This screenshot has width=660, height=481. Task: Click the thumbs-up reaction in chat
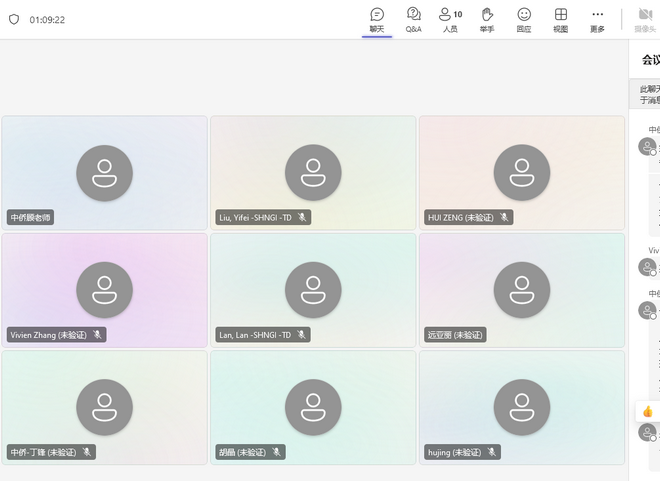pyautogui.click(x=647, y=411)
